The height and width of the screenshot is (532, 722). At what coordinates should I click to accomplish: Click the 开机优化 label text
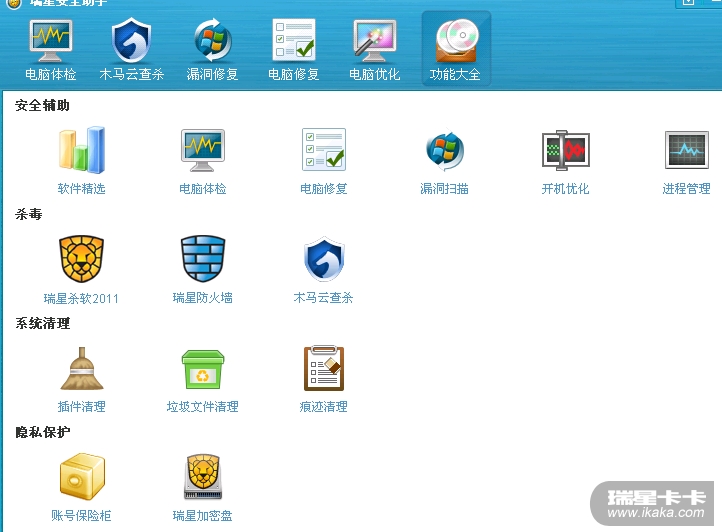click(x=565, y=188)
